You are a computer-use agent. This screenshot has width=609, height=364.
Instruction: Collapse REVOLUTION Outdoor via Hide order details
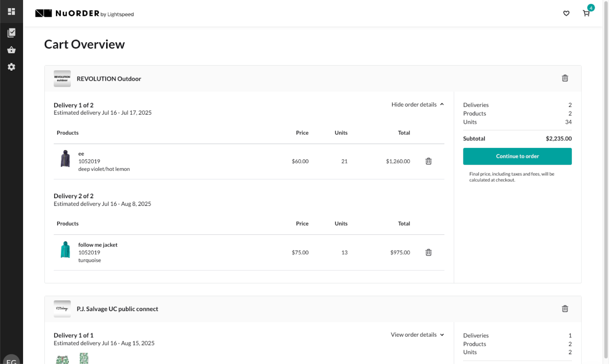click(417, 104)
